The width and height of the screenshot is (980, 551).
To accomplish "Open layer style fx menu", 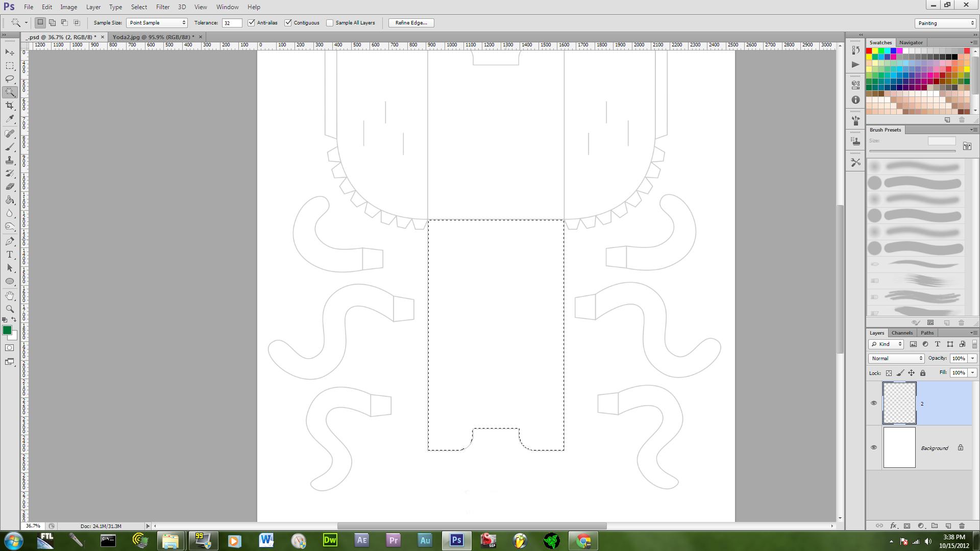I will pyautogui.click(x=893, y=525).
